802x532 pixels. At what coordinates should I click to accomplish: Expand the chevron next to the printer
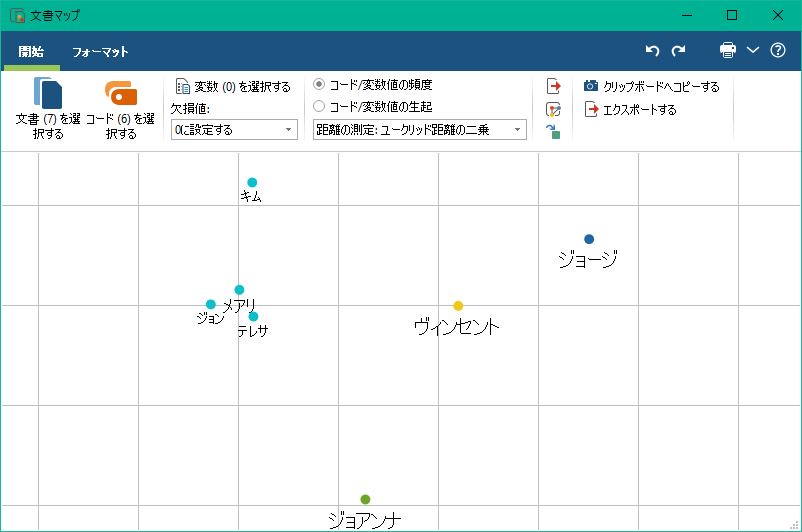(752, 50)
